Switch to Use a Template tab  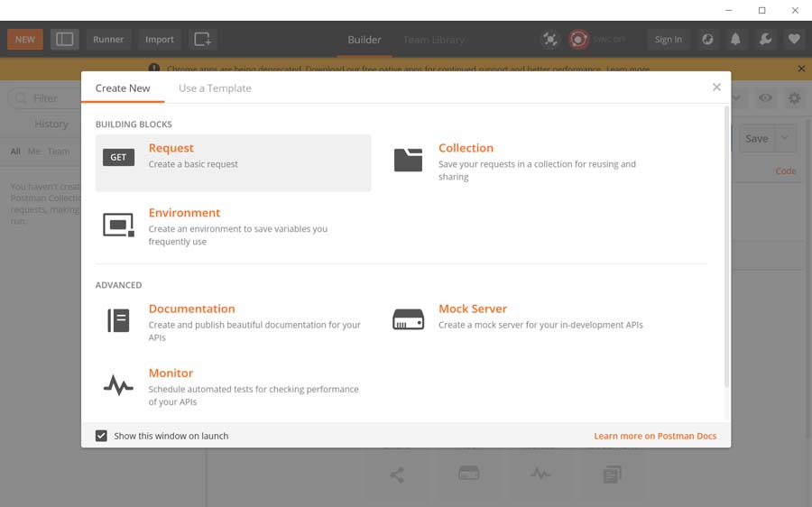(x=215, y=88)
